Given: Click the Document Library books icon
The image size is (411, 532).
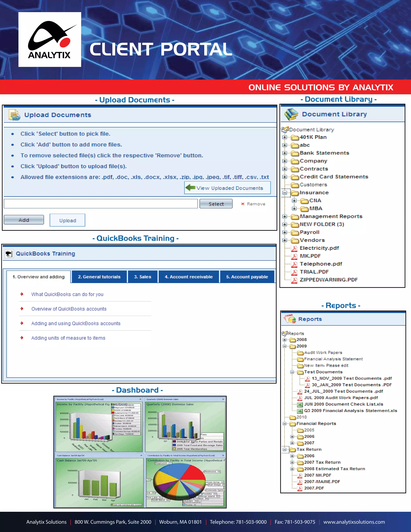Looking at the screenshot, I should [x=291, y=114].
